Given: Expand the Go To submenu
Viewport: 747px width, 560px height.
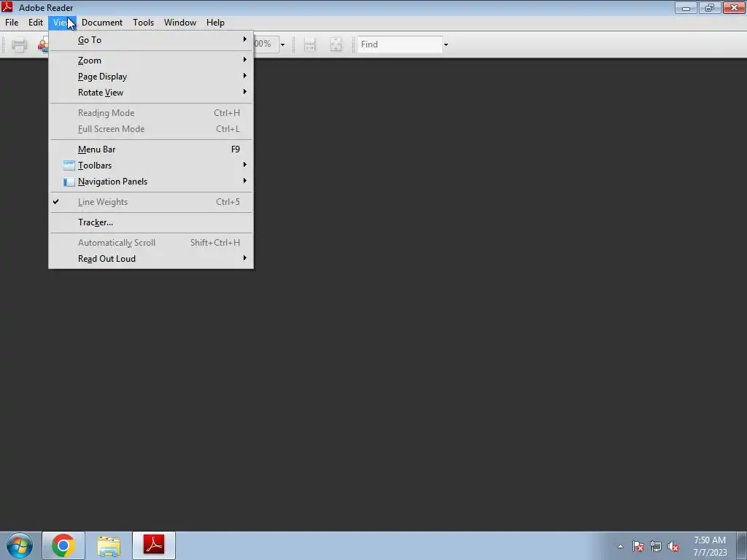Looking at the screenshot, I should tap(151, 40).
